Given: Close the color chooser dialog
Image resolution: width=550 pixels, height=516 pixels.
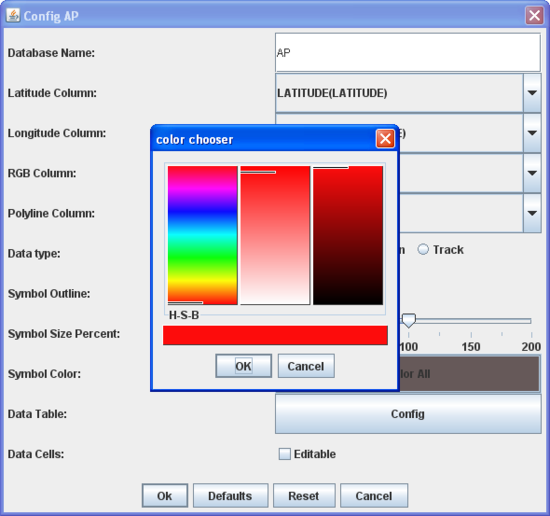Looking at the screenshot, I should pos(385,139).
